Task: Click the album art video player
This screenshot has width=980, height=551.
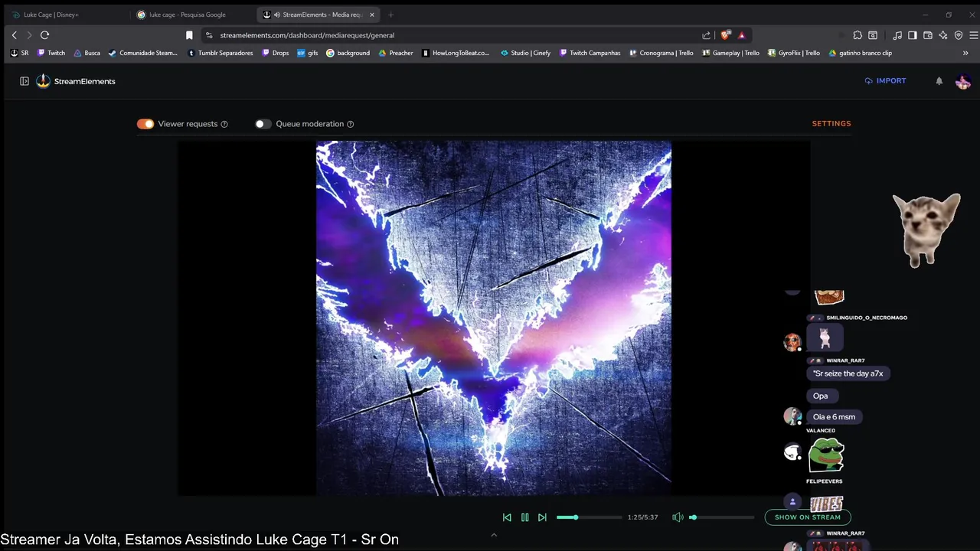Action: 494,318
